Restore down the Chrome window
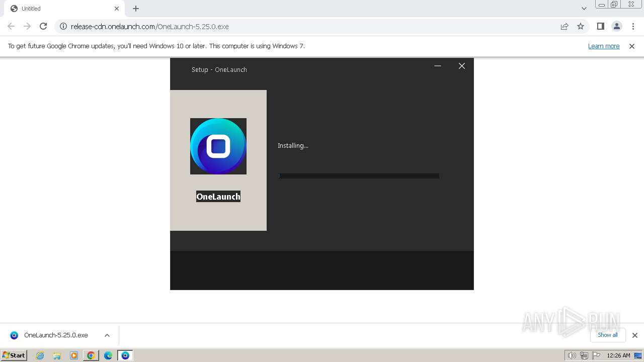The width and height of the screenshot is (644, 362). tap(614, 5)
